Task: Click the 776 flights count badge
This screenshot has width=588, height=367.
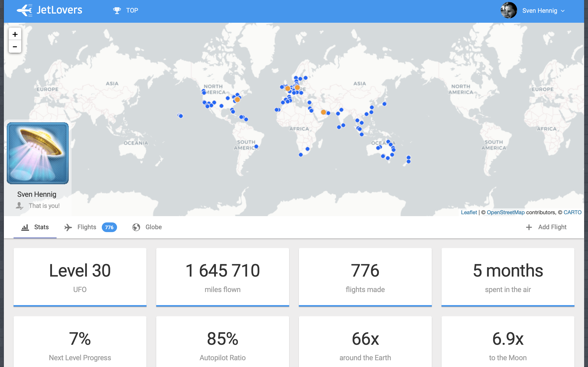Action: click(109, 227)
